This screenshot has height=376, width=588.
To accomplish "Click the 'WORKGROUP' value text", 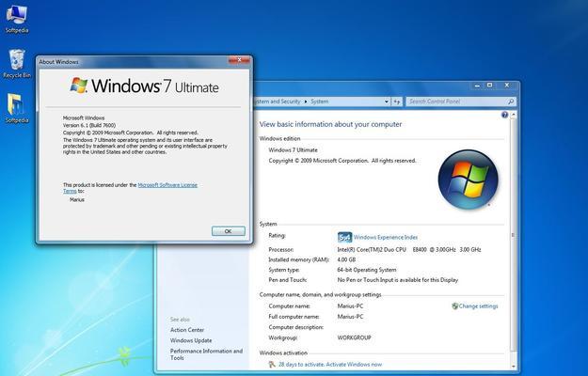I will [354, 337].
